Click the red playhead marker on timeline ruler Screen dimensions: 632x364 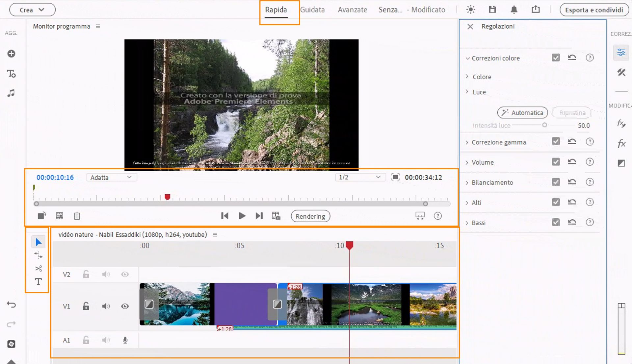349,245
